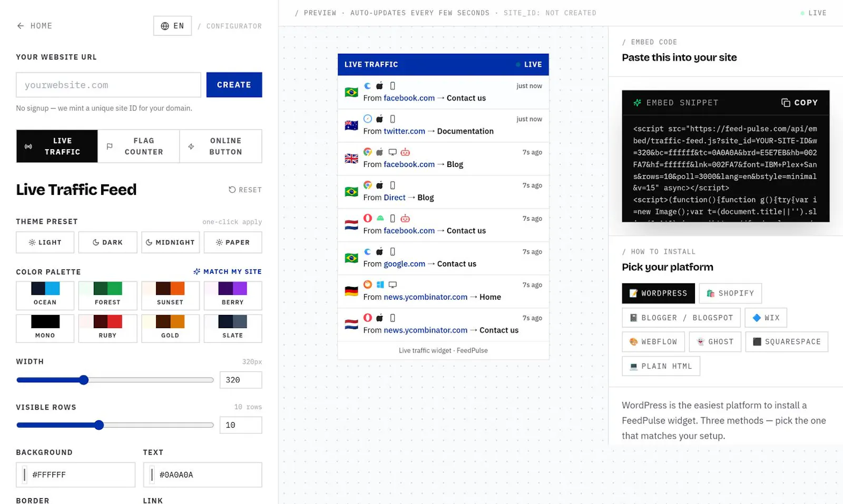Click Match My Site sparkle link
Viewport: 843px width, 504px height.
[x=227, y=272]
